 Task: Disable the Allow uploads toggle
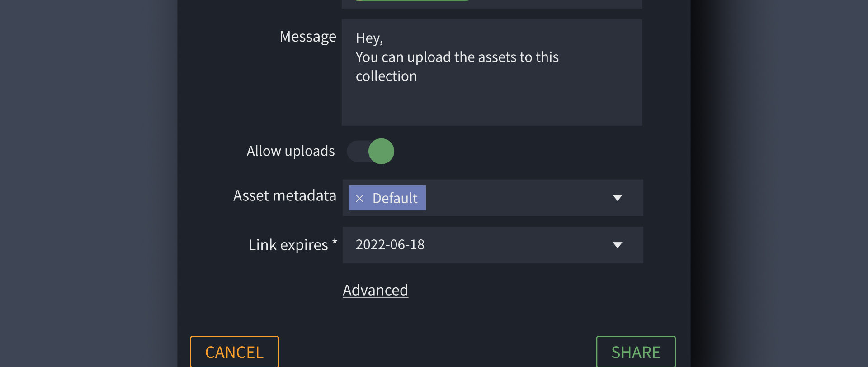click(371, 151)
